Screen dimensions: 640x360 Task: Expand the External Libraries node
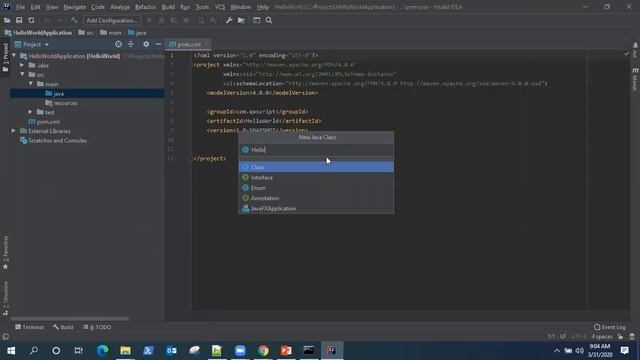[13, 131]
